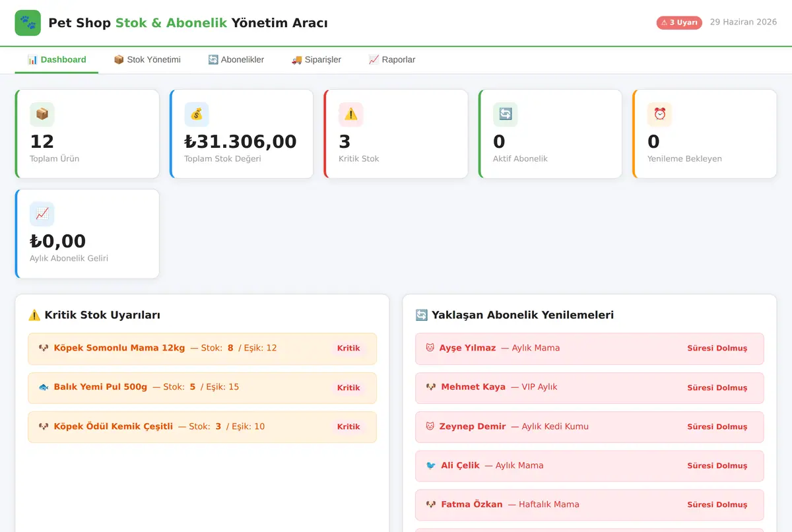Click the Ayşe Yılmaz subscriber name
The height and width of the screenshot is (532, 792).
point(467,348)
